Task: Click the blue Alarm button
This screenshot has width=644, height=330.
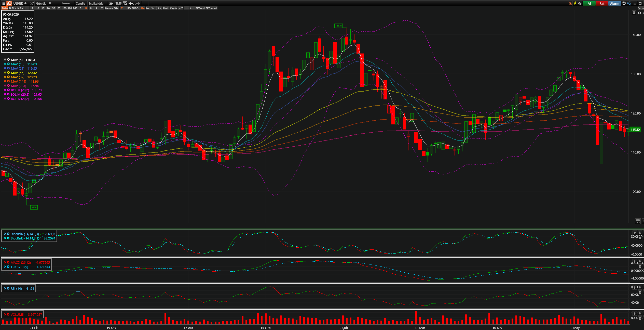Action: [614, 3]
